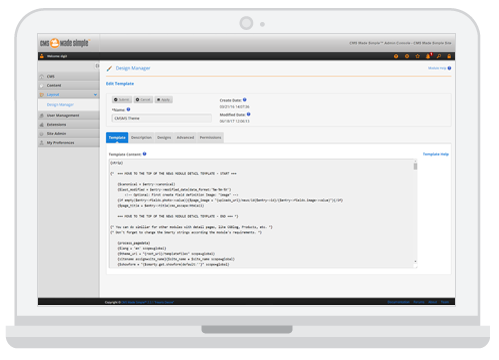Switch to the Permissions tab
This screenshot has width=499, height=360.
point(210,137)
